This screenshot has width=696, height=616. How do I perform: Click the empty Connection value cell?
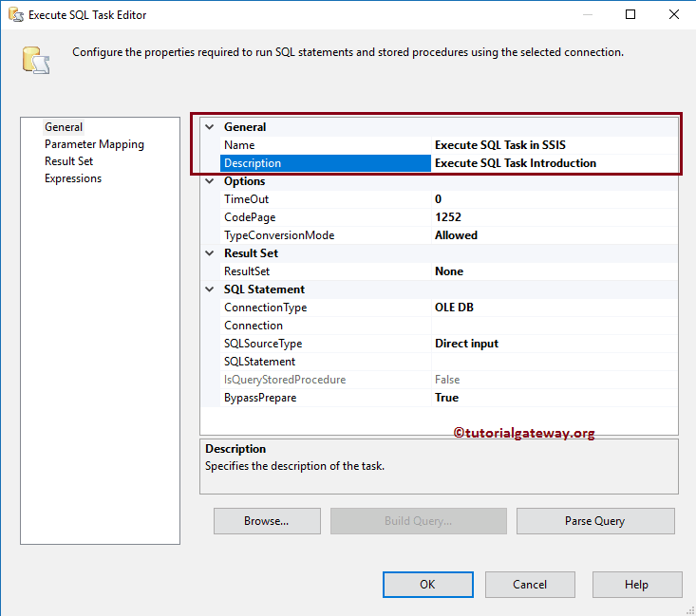point(555,326)
